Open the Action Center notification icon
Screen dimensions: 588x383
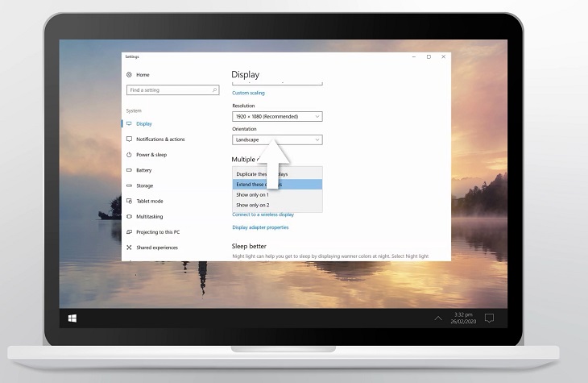(489, 318)
